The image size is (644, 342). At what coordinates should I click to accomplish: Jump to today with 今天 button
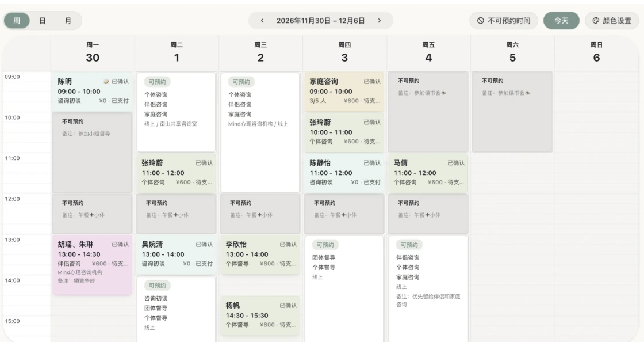click(561, 21)
